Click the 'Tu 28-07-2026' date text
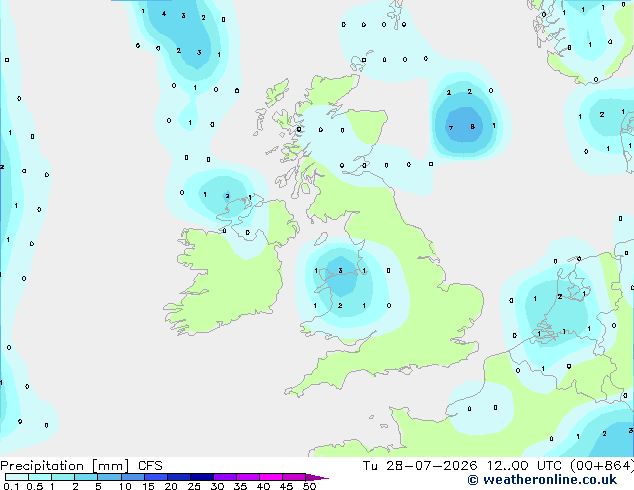634x490 pixels. pyautogui.click(x=420, y=466)
